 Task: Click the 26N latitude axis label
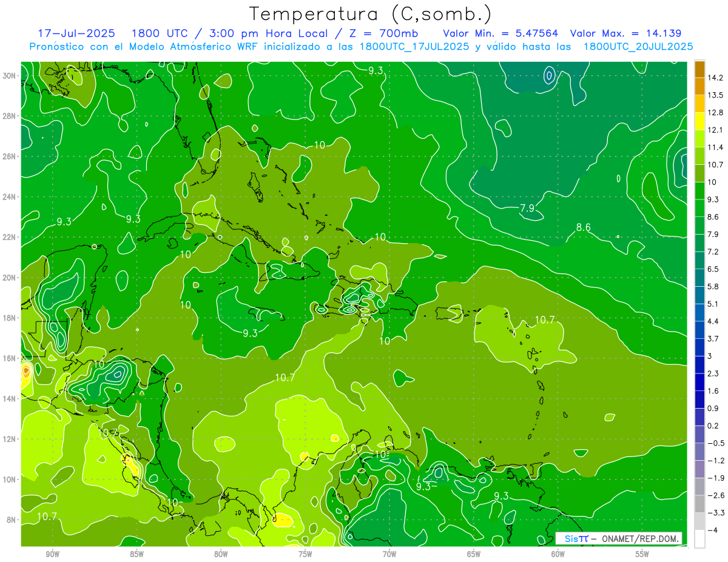click(10, 156)
